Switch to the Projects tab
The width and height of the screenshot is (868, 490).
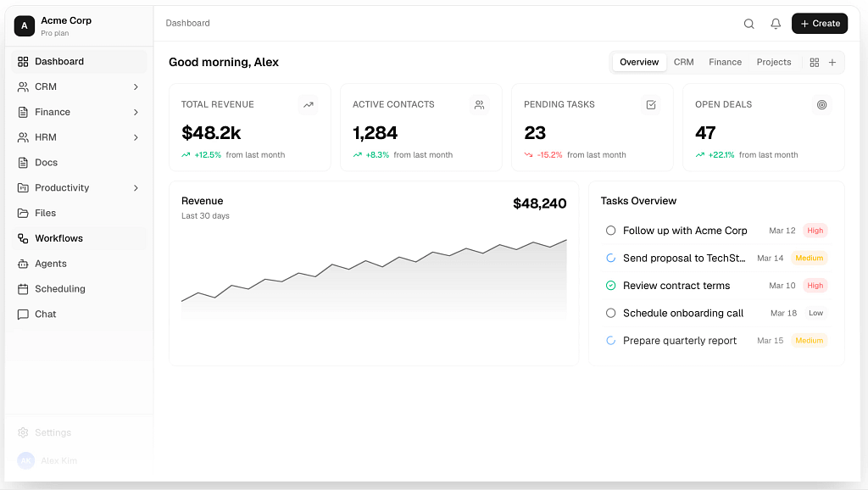click(x=774, y=63)
